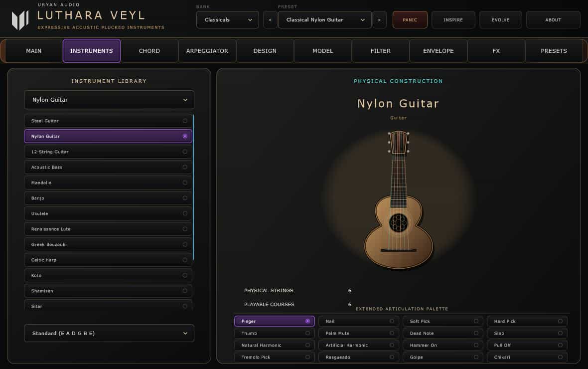Select Steel Guitar in instrument list

pos(108,121)
